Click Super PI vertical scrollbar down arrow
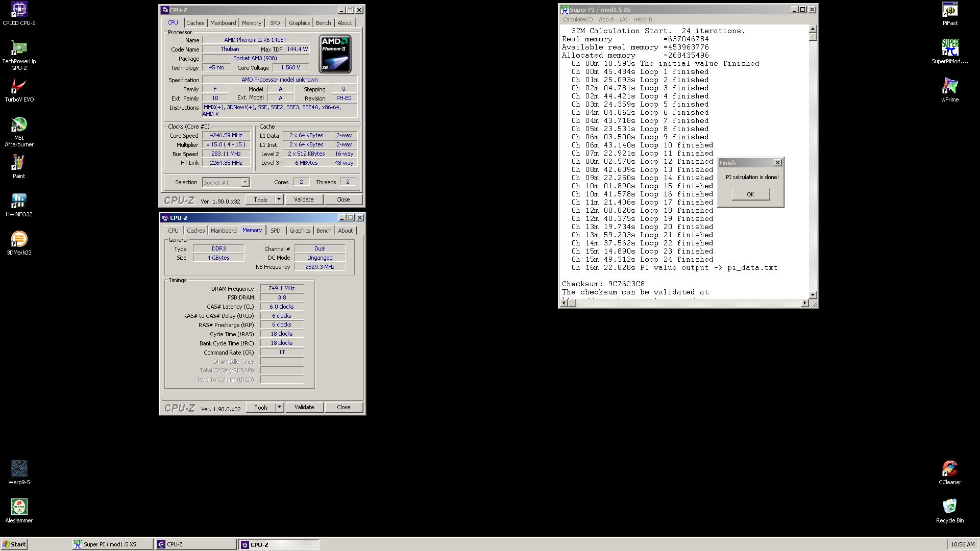 point(813,295)
